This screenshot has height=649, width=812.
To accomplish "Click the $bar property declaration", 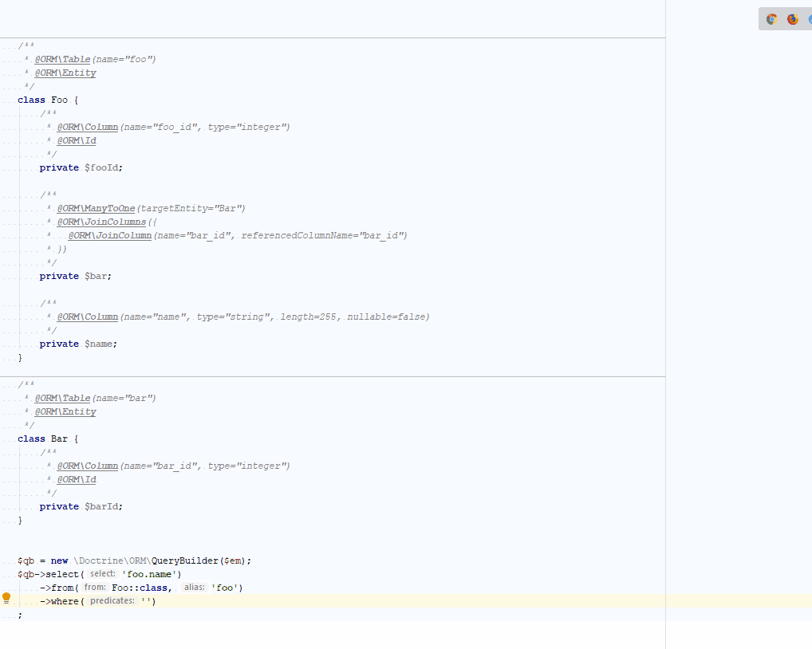I will coord(97,277).
